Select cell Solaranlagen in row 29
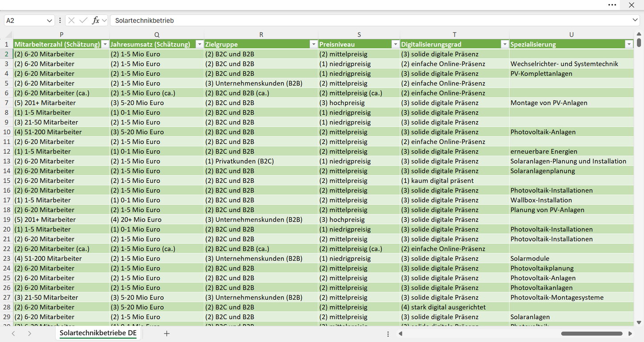The width and height of the screenshot is (644, 342). tap(571, 317)
